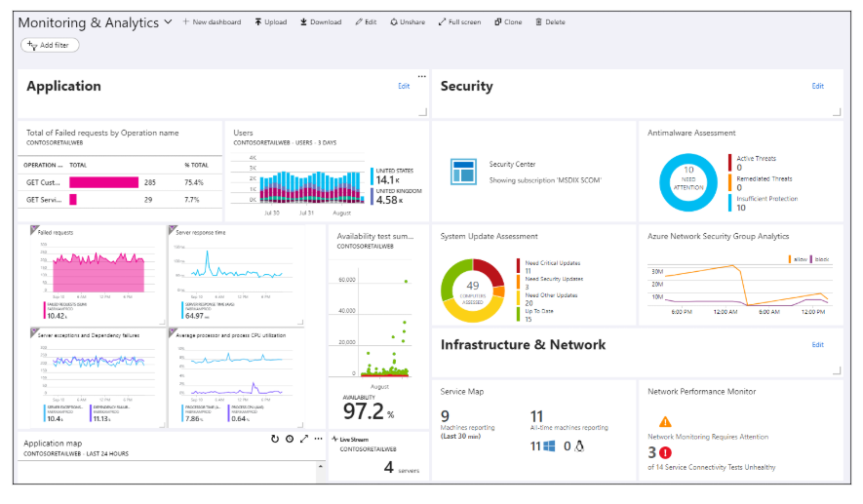Open the ellipsis menu on the Application tile
Screen dimensions: 863x504
click(421, 76)
